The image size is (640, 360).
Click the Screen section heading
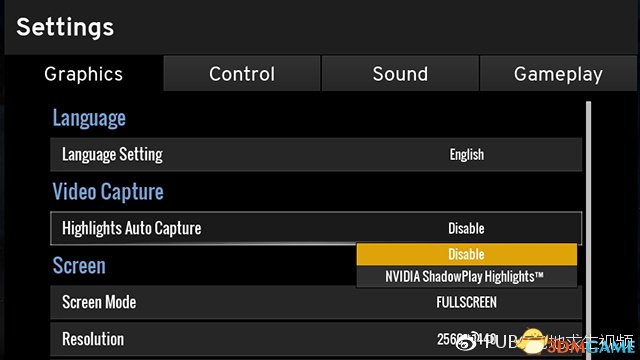point(79,266)
